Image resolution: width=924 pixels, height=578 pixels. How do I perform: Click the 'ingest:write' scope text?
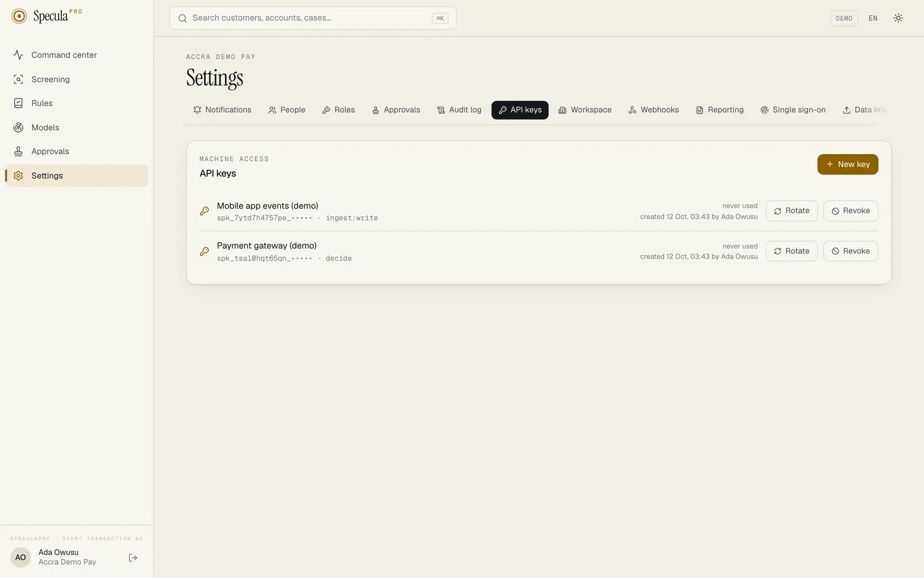(352, 218)
